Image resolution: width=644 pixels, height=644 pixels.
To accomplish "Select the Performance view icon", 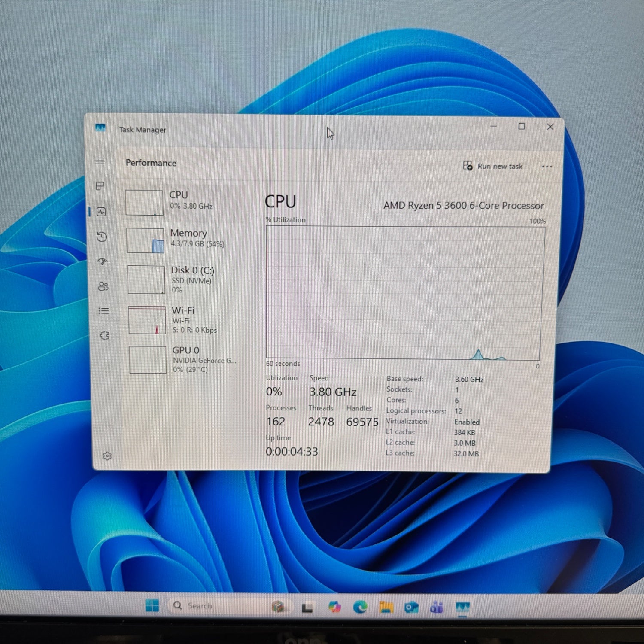I will 101,212.
